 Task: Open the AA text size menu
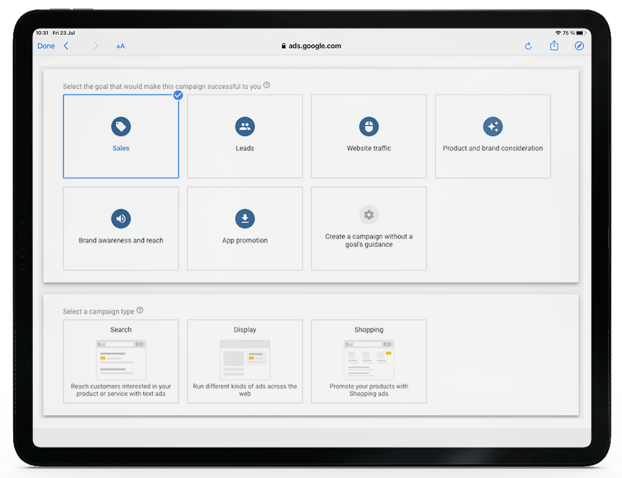(x=121, y=46)
